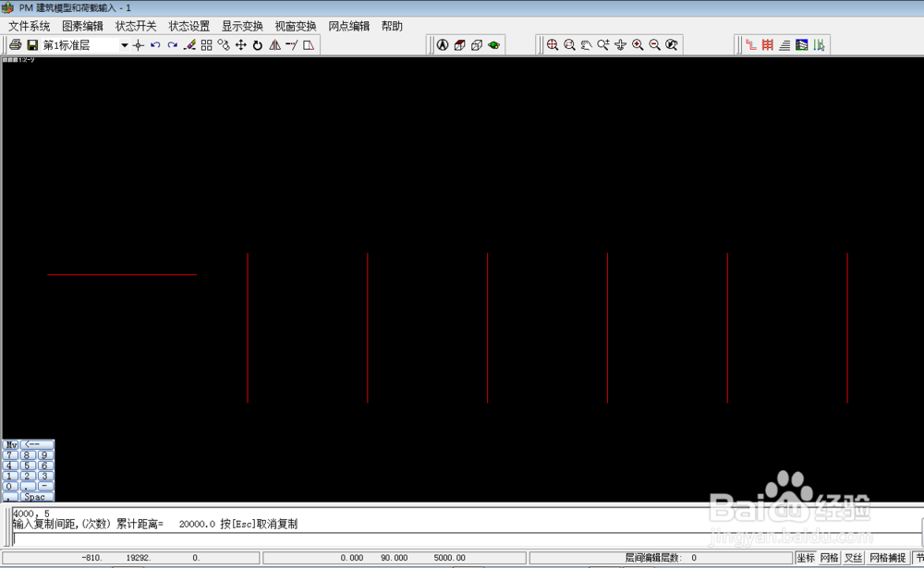This screenshot has height=568, width=924.
Task: Click the 19292. coordinate readout
Action: coord(139,558)
